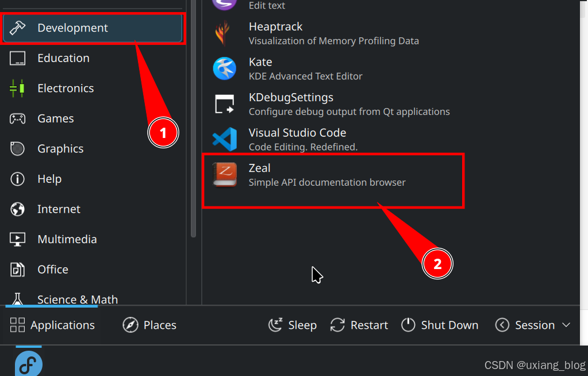Click the Games controller icon
588x376 pixels.
pyautogui.click(x=17, y=118)
